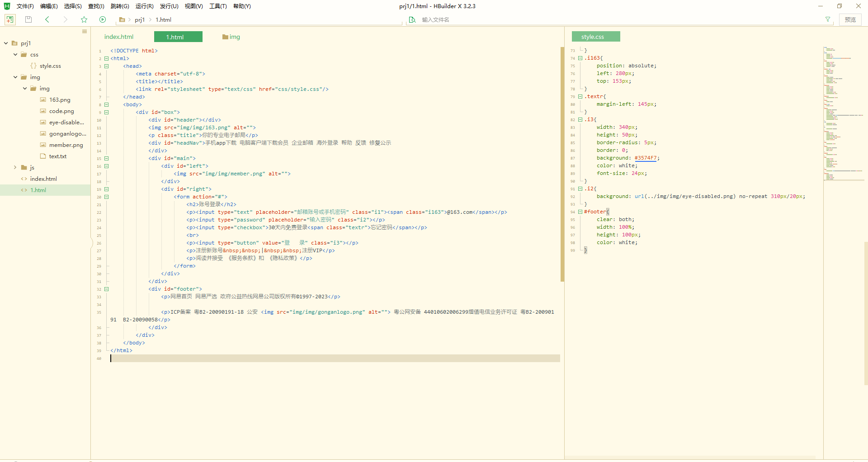
Task: Open the 编辑(E) menu
Action: click(x=49, y=6)
